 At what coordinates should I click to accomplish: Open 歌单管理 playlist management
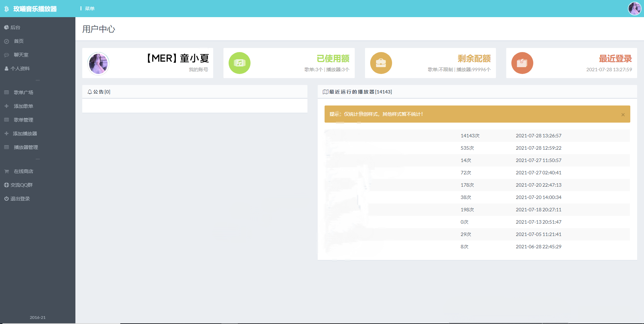coord(23,120)
